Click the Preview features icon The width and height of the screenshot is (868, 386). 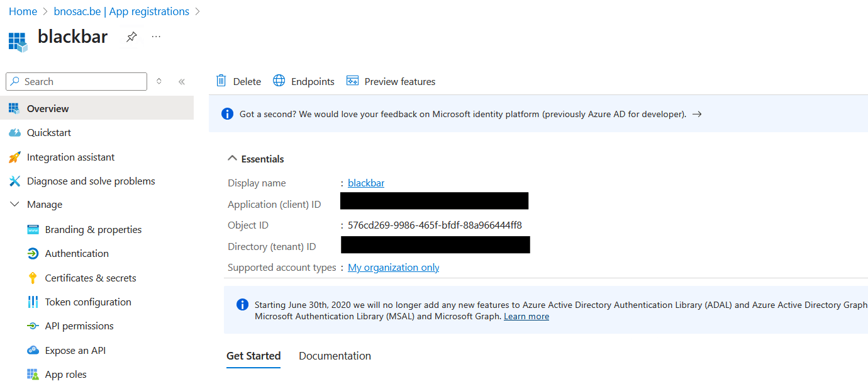[x=352, y=81]
